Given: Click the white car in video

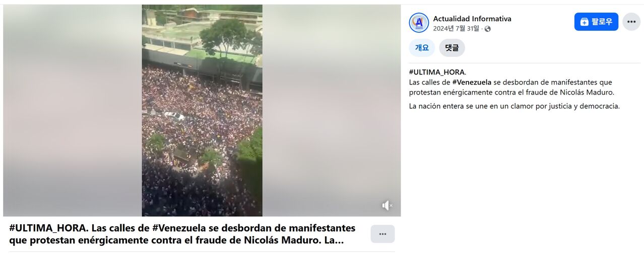Looking at the screenshot, I should point(174,116).
